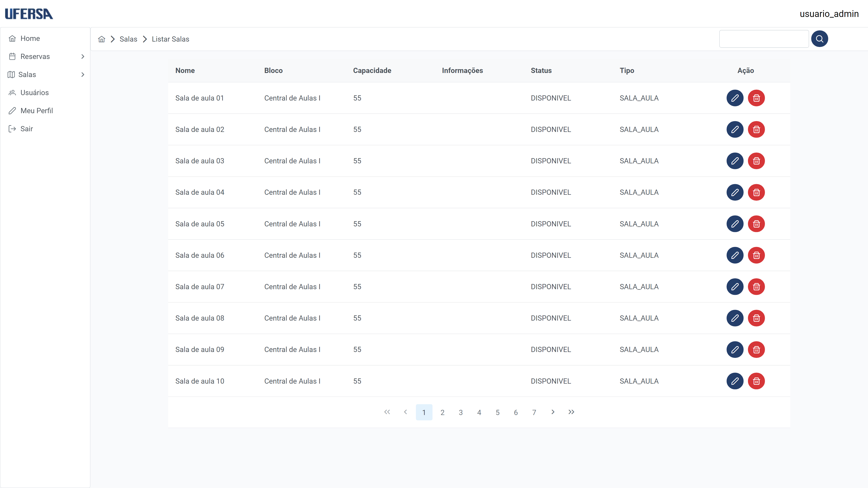Edit Sala de aula 01 with pencil icon
Screen dimensions: 868x488
click(735, 98)
